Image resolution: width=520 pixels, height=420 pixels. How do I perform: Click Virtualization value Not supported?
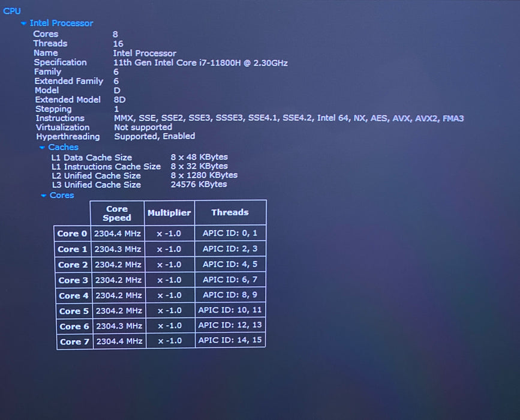pyautogui.click(x=143, y=127)
